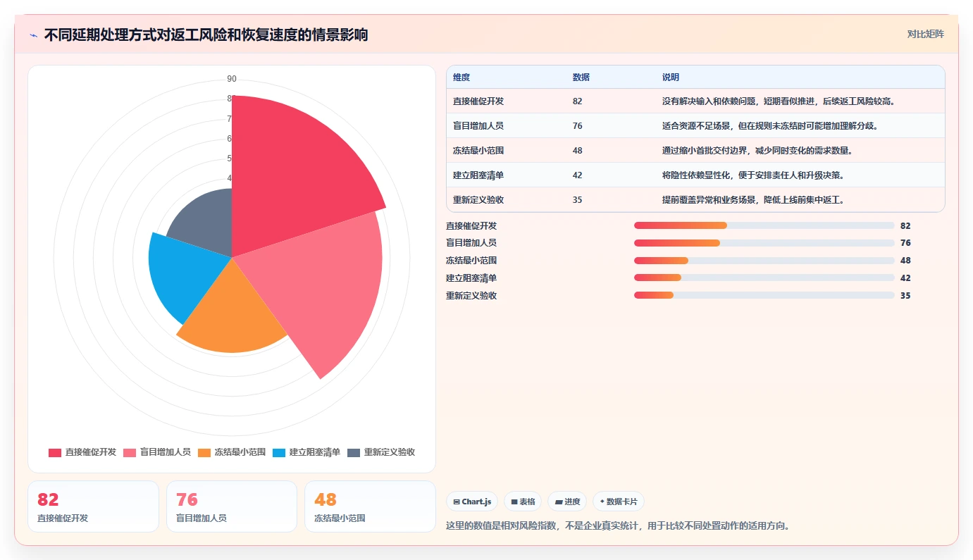Toggle the 直接催促开发 legend entry
The height and width of the screenshot is (560, 973).
(x=82, y=452)
